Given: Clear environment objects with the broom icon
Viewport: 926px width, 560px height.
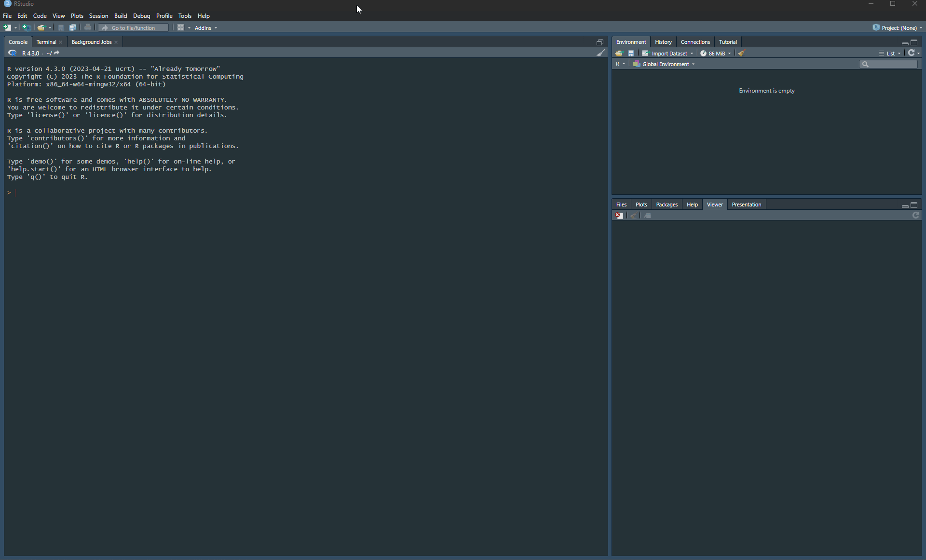Looking at the screenshot, I should (742, 54).
